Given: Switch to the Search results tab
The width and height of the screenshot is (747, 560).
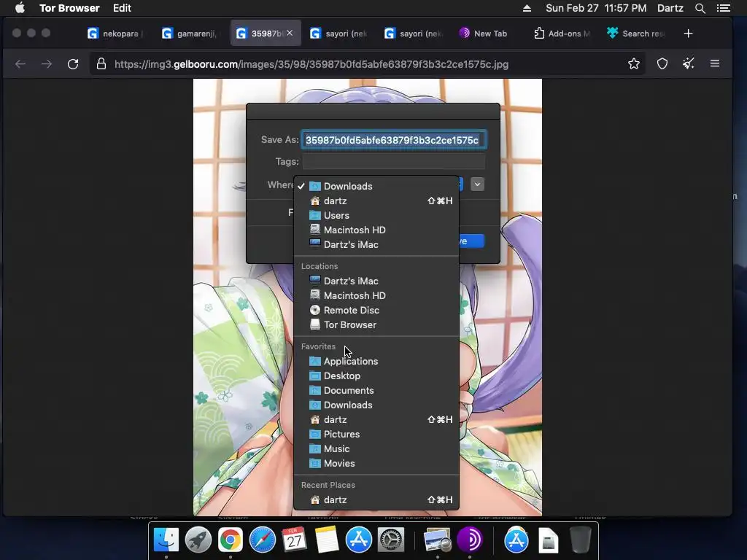Looking at the screenshot, I should point(636,34).
